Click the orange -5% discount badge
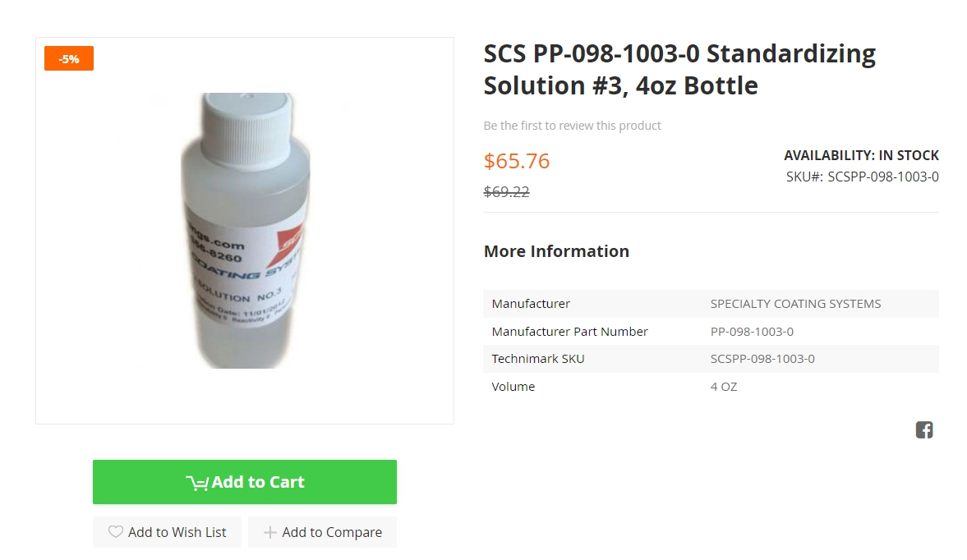 [x=69, y=58]
